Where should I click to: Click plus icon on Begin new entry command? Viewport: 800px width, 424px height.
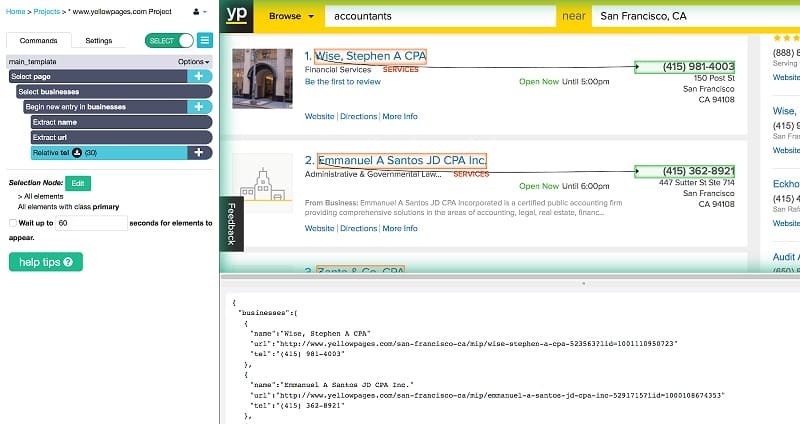(x=199, y=107)
